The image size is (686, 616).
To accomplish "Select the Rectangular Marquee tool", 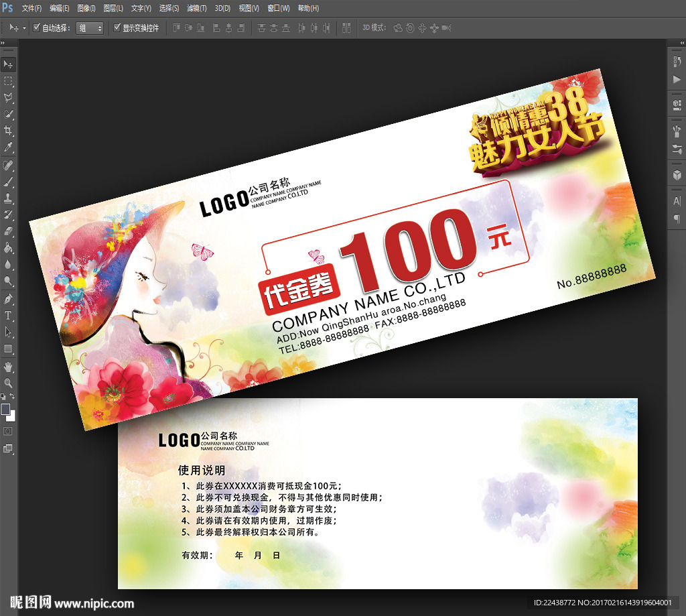I will 8,81.
